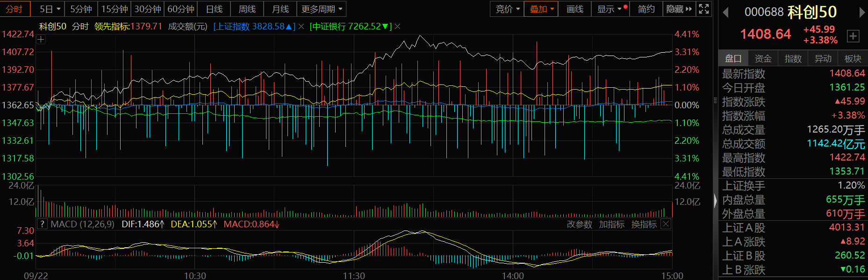868x280 pixels.
Task: Add 科创50 to watchlist with plus button
Action: click(x=853, y=36)
